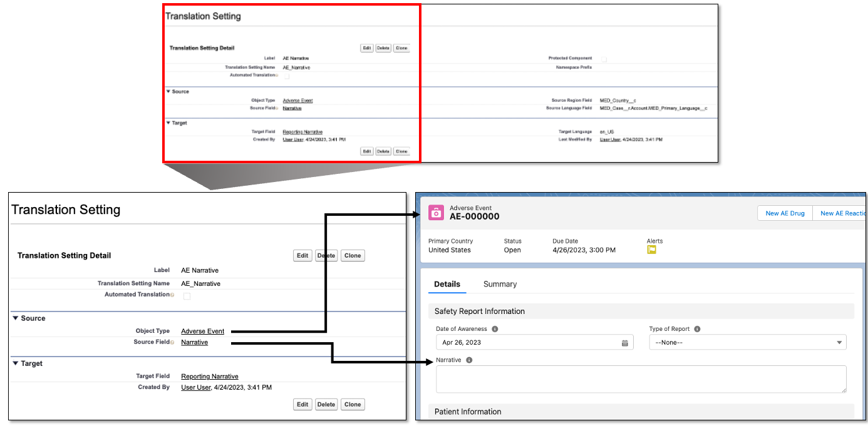This screenshot has height=426, width=868.
Task: Click the pink Adverse Event record icon
Action: click(436, 213)
